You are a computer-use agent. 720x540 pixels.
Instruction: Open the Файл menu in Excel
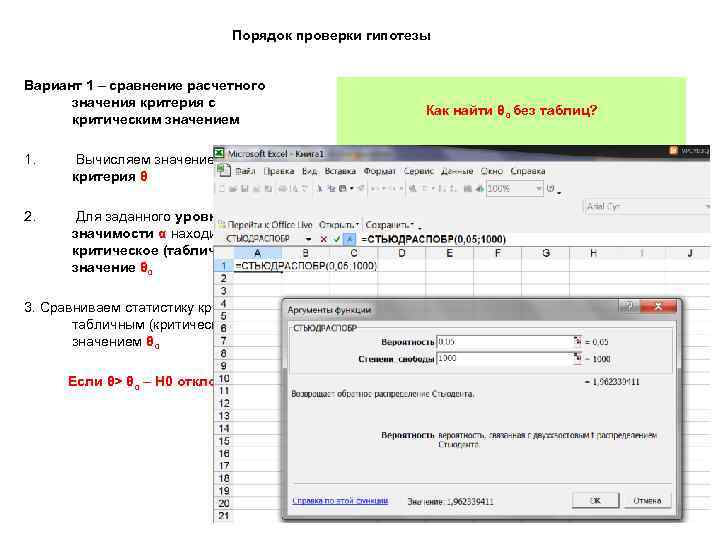[x=245, y=171]
